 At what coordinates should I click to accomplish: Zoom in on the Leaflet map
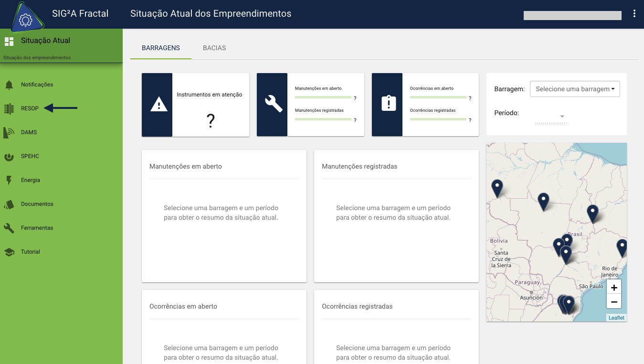(x=614, y=287)
